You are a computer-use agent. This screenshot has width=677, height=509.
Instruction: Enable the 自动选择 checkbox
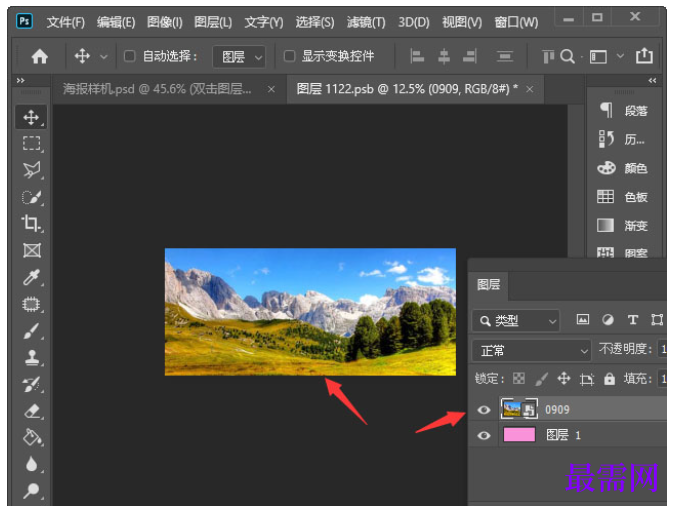130,56
